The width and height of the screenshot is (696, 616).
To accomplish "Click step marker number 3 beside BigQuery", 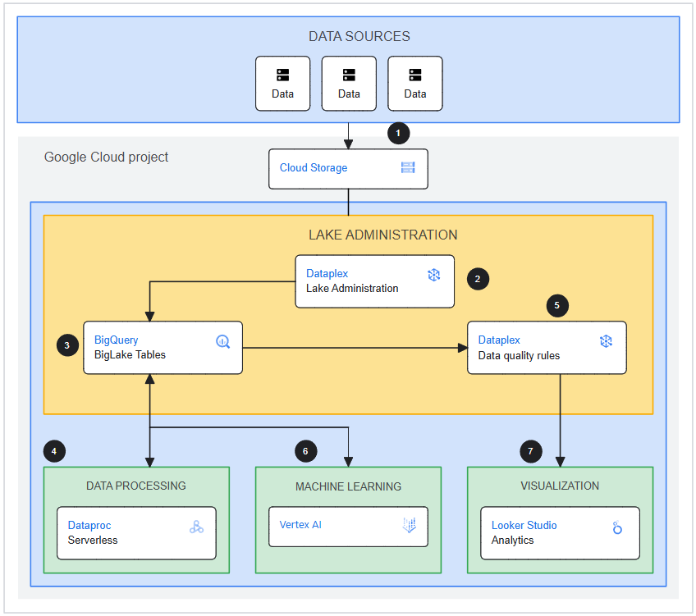I will pyautogui.click(x=67, y=345).
